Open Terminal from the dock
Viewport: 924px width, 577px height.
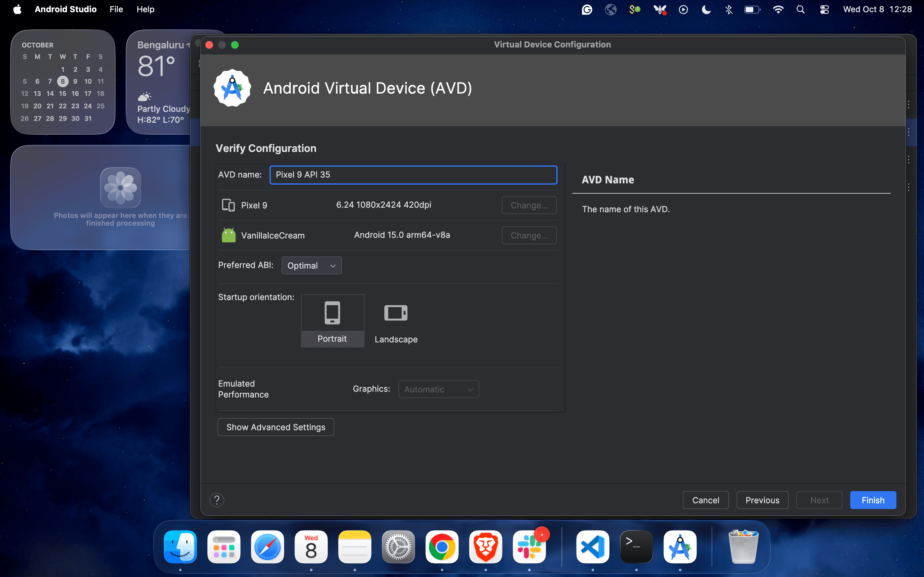(x=636, y=547)
